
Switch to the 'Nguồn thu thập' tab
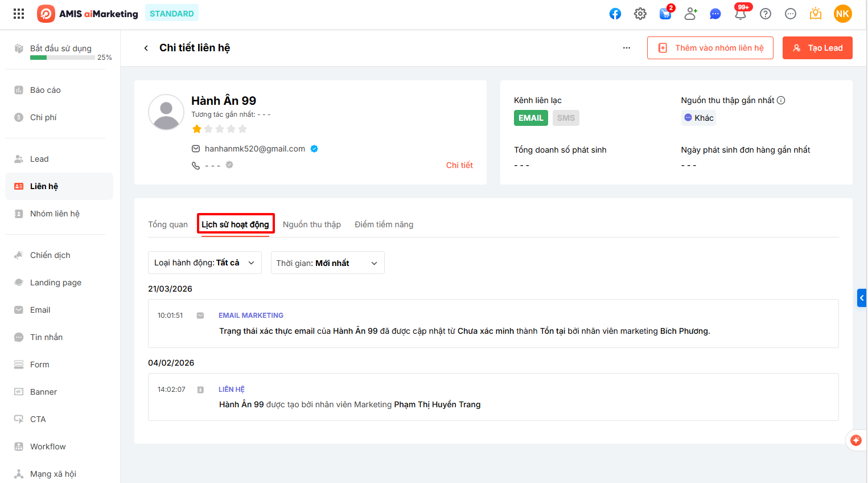point(312,224)
